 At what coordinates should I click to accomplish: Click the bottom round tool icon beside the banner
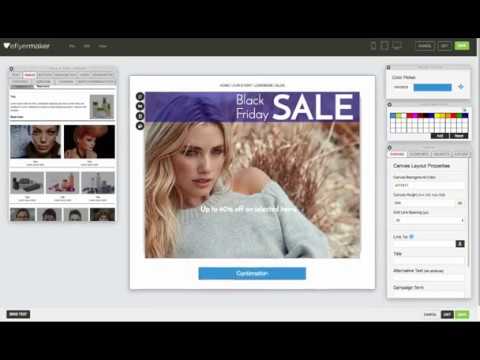(x=140, y=126)
